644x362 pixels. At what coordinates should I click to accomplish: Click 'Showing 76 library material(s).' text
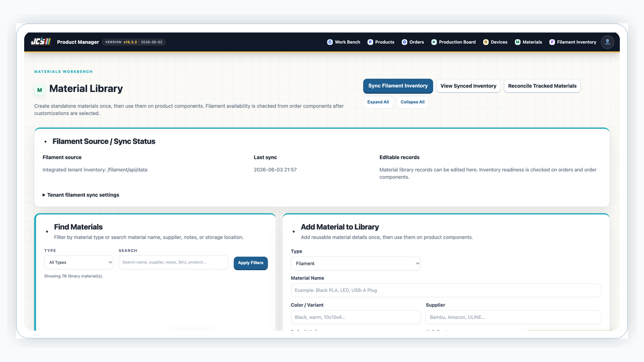coord(74,276)
